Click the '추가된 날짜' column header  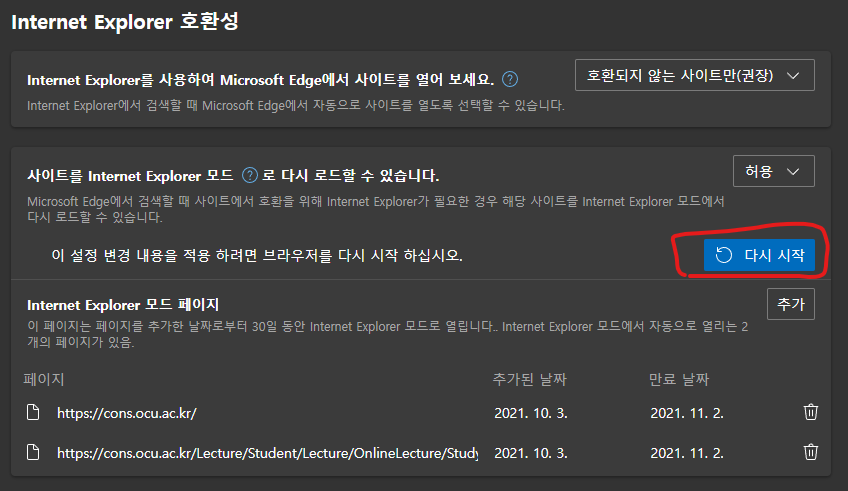(529, 380)
